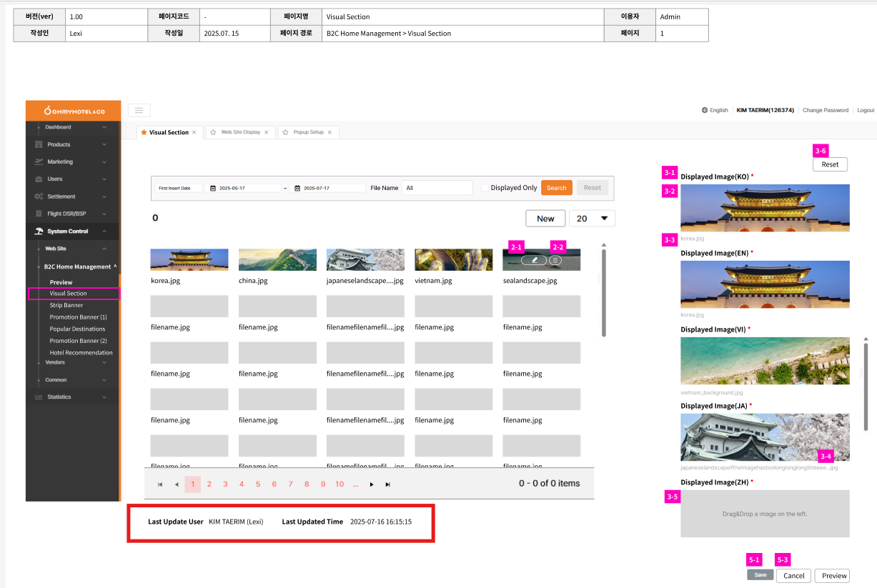Click the hamburger menu toggle icon
Image resolution: width=877 pixels, height=588 pixels.
pos(139,110)
